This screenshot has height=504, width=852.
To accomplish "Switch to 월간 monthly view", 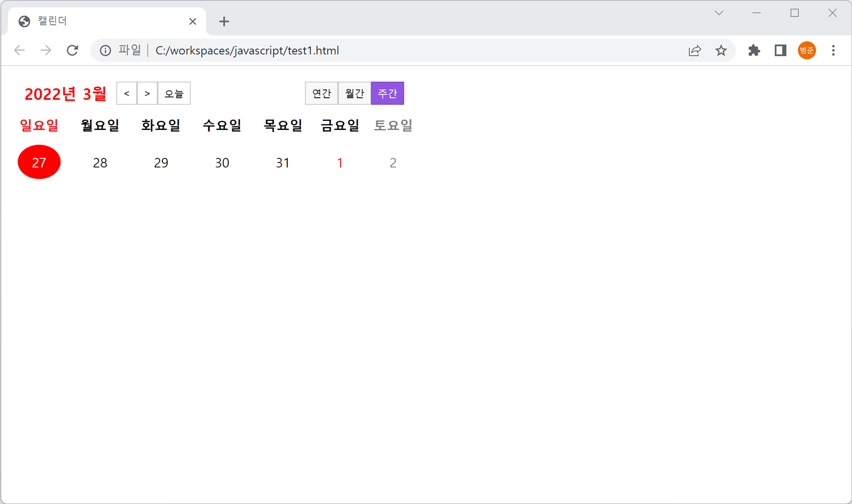I will click(x=354, y=93).
